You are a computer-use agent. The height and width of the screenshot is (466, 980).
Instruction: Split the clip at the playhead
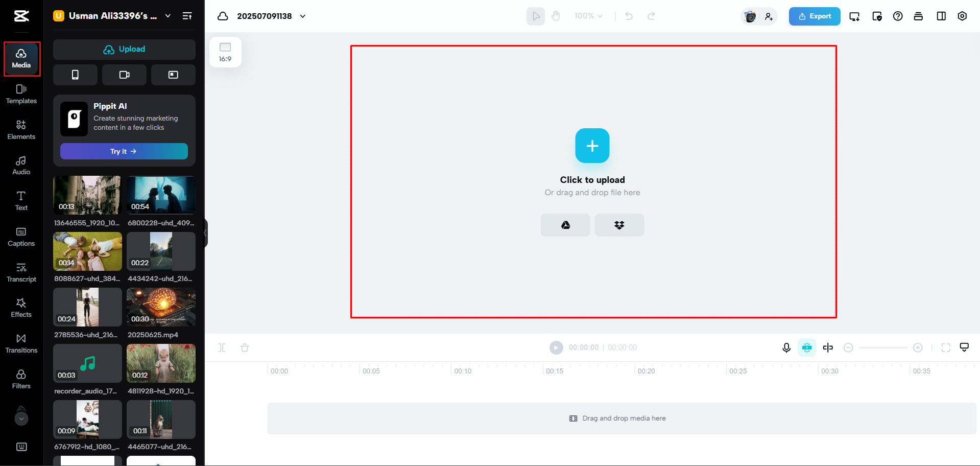click(222, 347)
